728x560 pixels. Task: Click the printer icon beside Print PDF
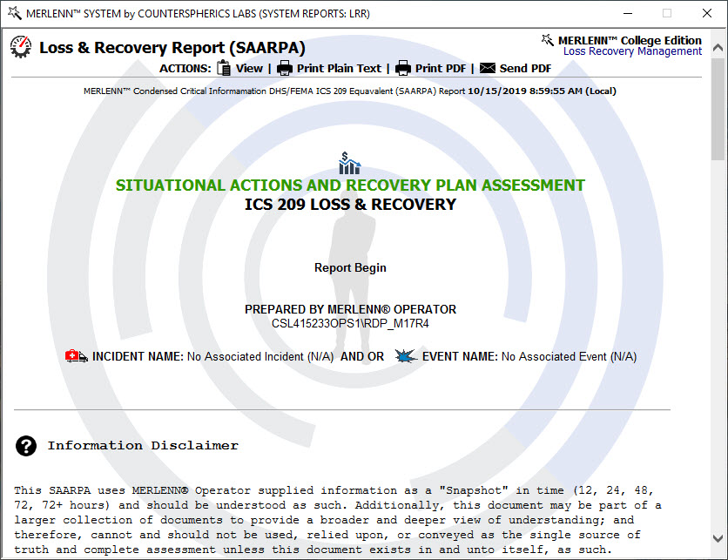(403, 69)
